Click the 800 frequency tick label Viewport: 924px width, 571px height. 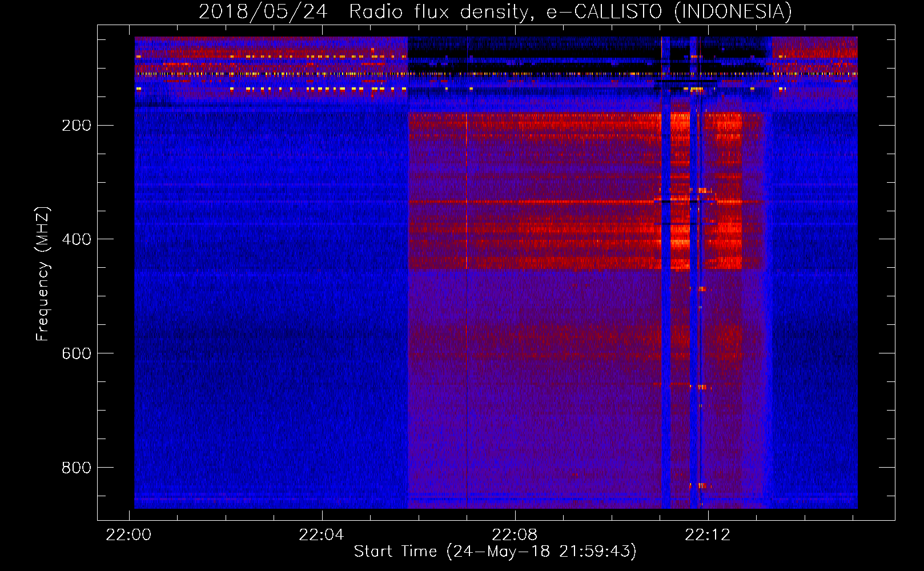(x=77, y=468)
